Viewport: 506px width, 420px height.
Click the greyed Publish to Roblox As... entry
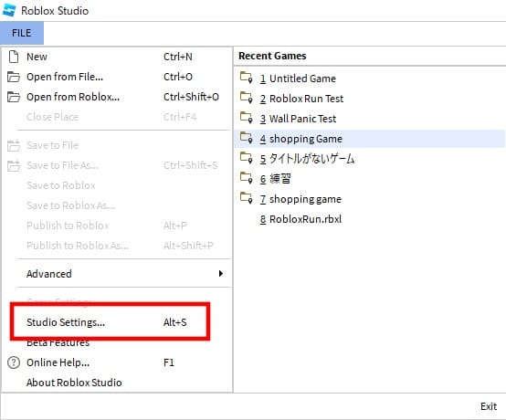117,246
